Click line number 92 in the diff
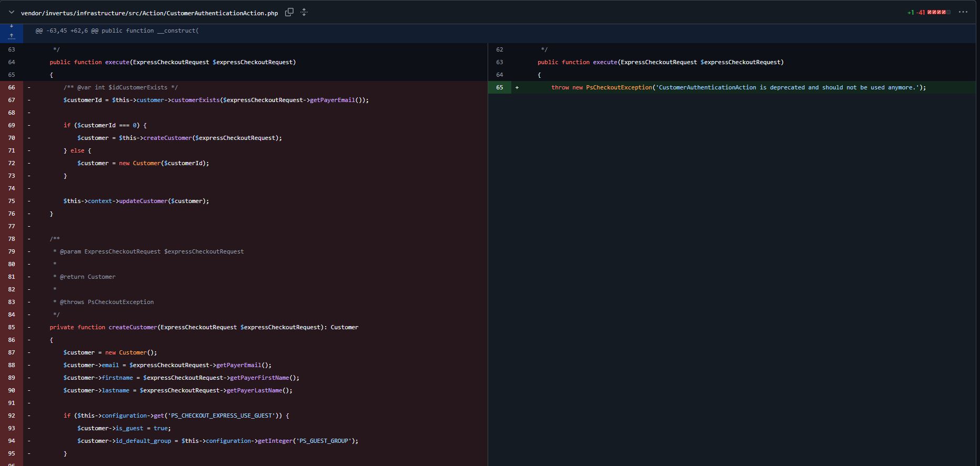 pyautogui.click(x=12, y=416)
